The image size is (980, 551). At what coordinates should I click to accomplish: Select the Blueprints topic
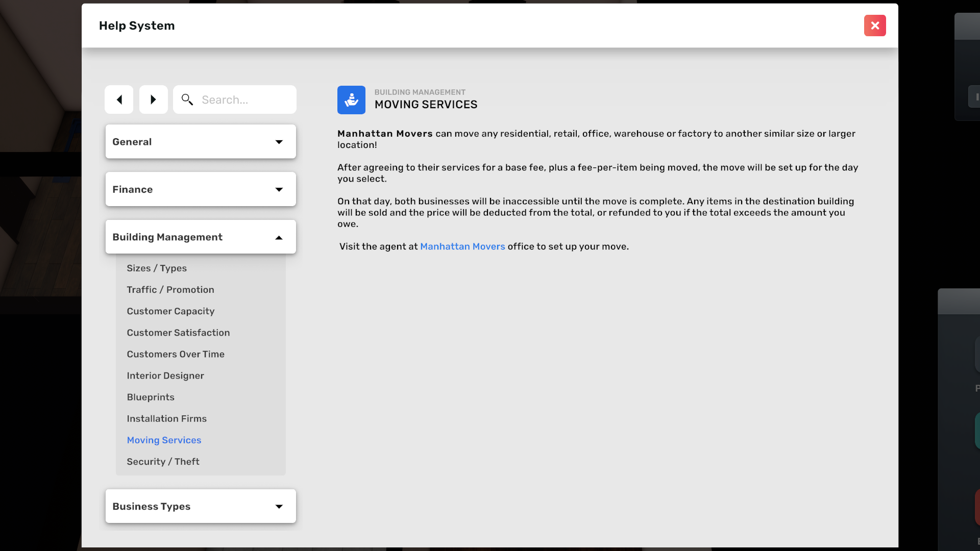151,397
